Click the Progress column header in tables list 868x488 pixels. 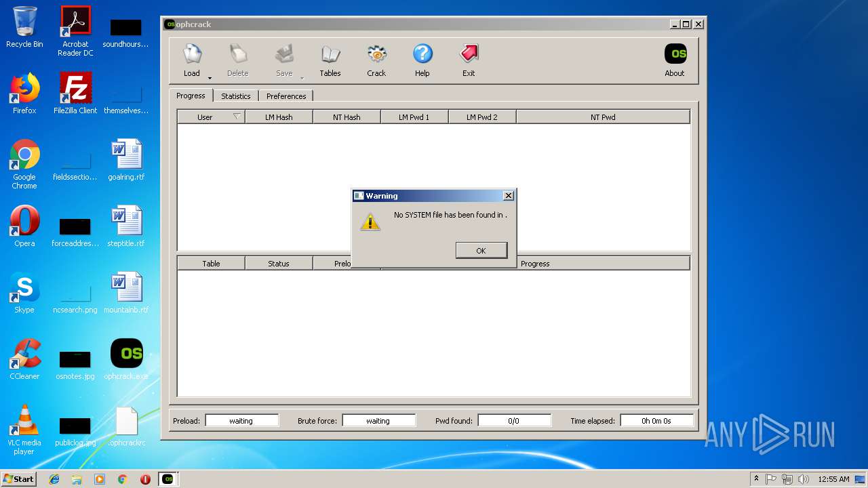(535, 264)
